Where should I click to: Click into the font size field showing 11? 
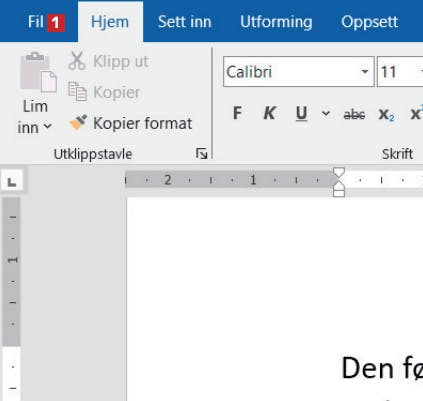click(x=398, y=72)
